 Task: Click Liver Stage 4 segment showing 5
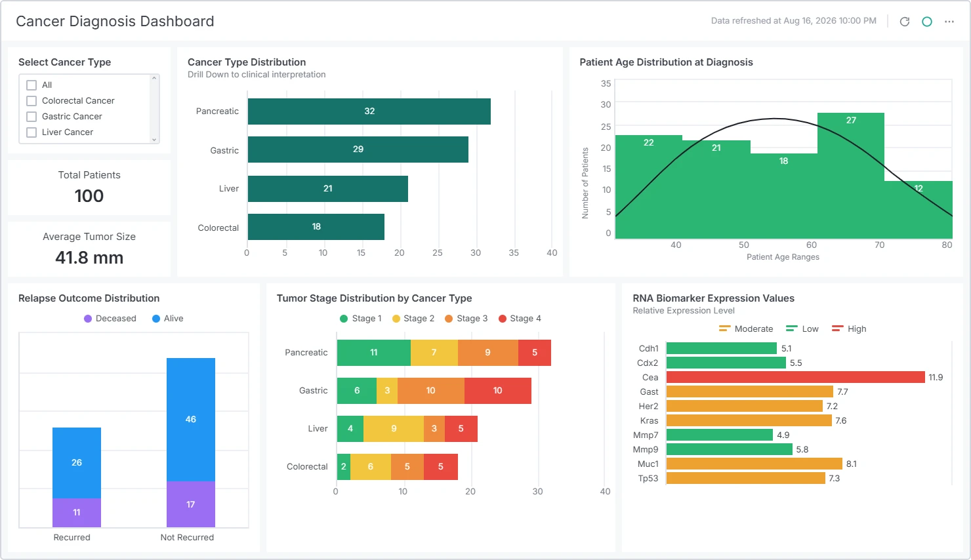point(461,429)
